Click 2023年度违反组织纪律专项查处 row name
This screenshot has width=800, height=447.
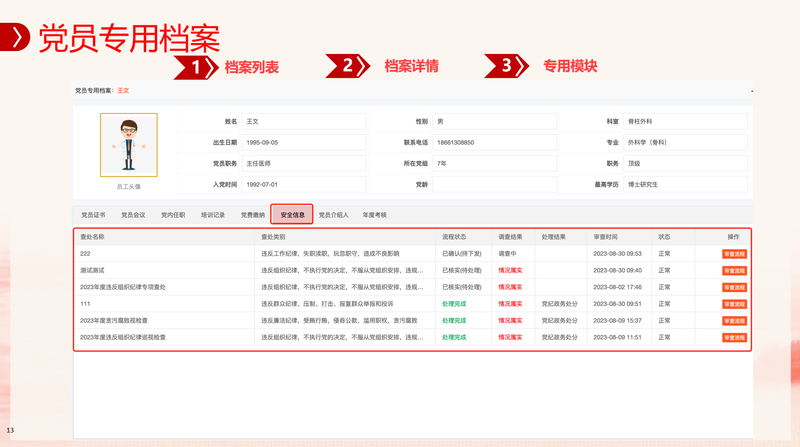[x=123, y=287]
